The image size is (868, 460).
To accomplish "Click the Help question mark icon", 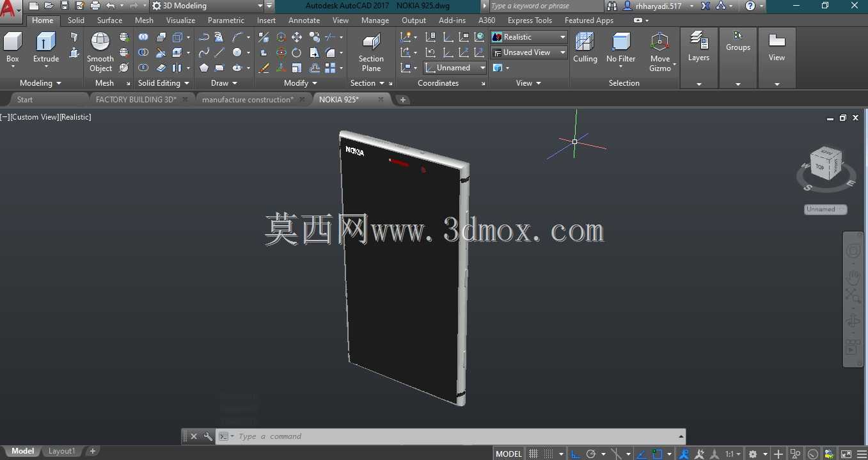I will 750,6.
